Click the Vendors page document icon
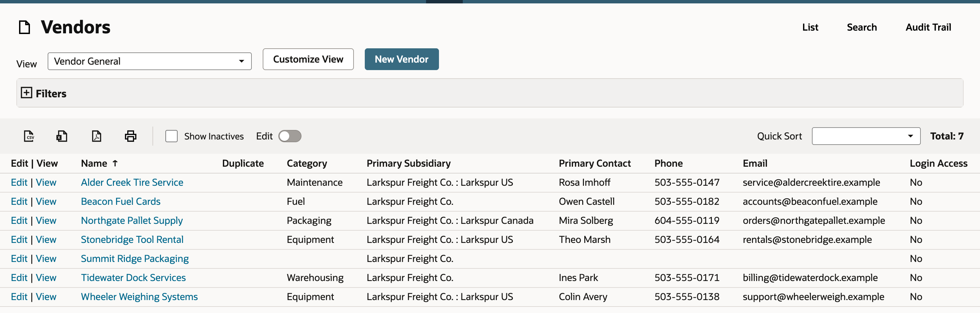Screen dimensions: 980x313 point(25,27)
